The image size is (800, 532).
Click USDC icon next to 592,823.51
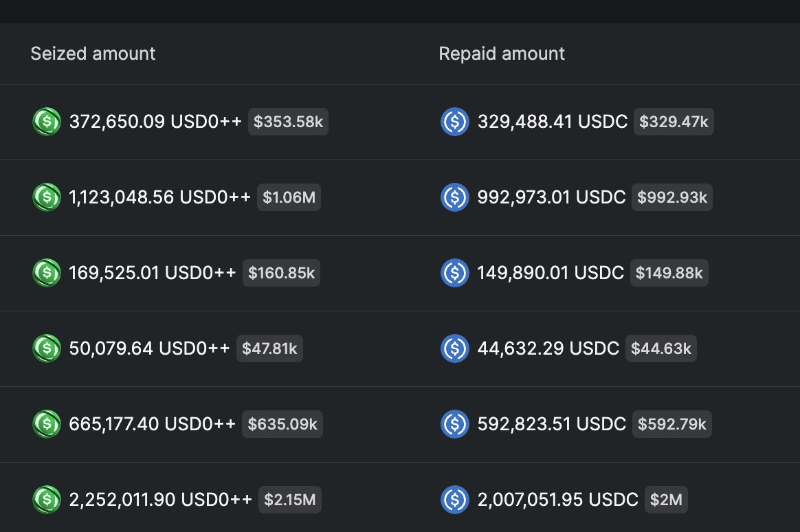[454, 424]
